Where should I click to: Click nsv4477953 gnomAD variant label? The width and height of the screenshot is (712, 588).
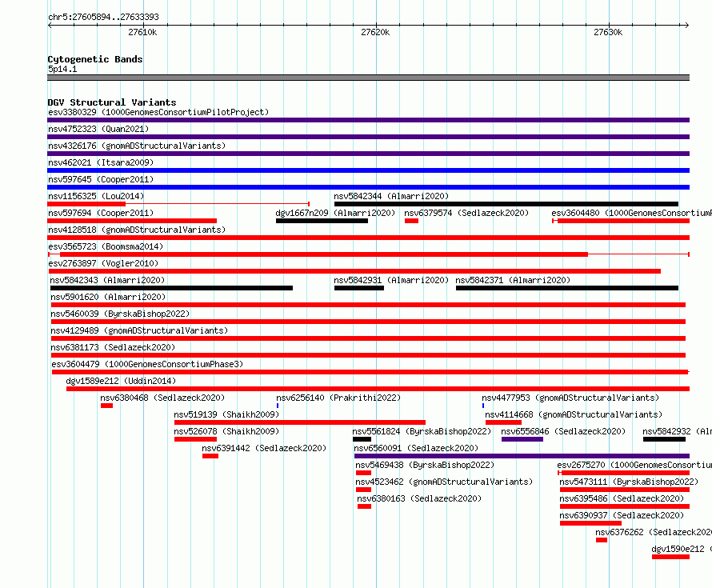(x=570, y=398)
